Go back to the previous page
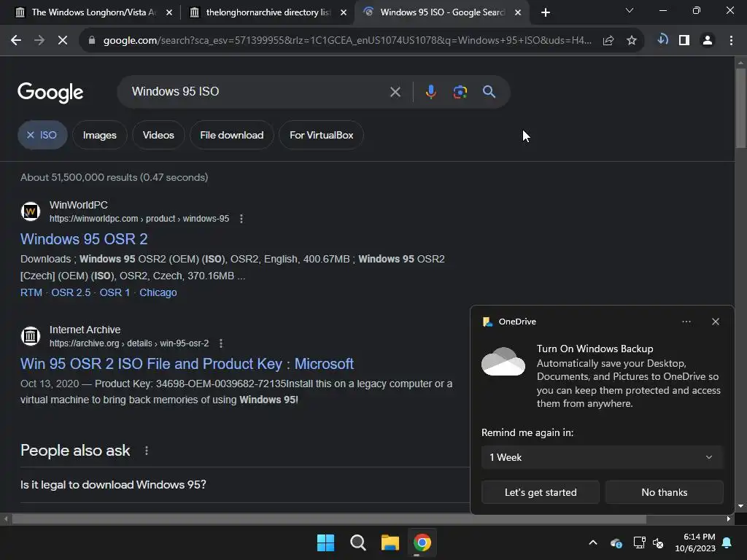Image resolution: width=747 pixels, height=560 pixels. pyautogui.click(x=16, y=41)
